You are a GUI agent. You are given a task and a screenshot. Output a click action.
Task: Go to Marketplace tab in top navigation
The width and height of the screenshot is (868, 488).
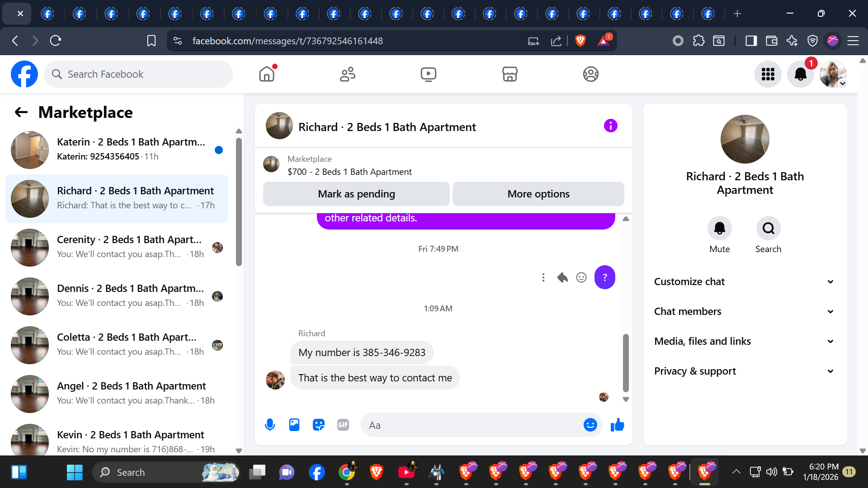point(509,74)
